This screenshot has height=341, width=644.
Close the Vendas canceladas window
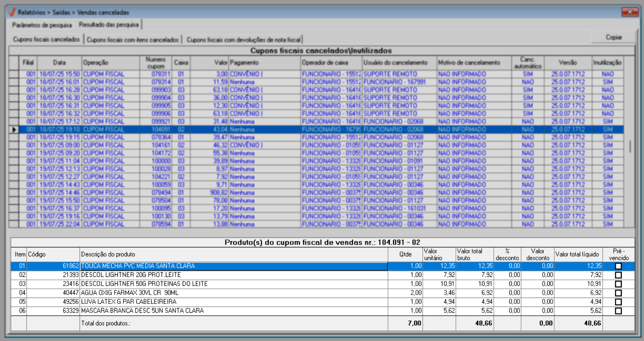pos(630,12)
